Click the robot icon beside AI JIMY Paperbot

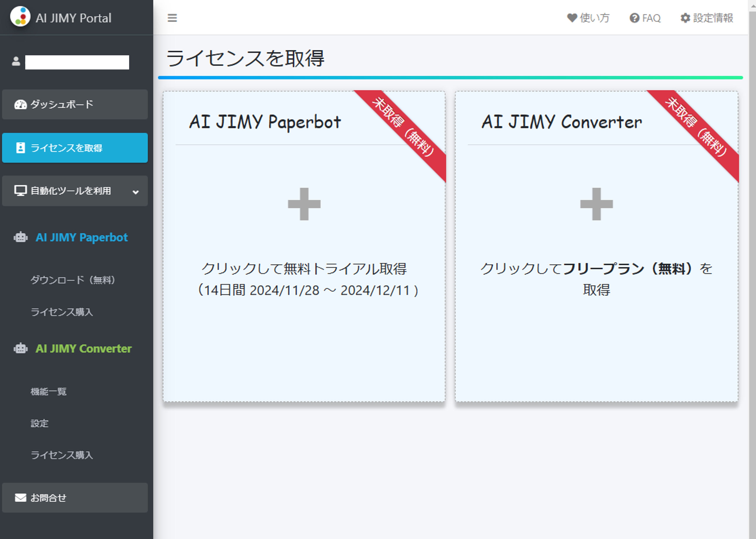pos(20,237)
